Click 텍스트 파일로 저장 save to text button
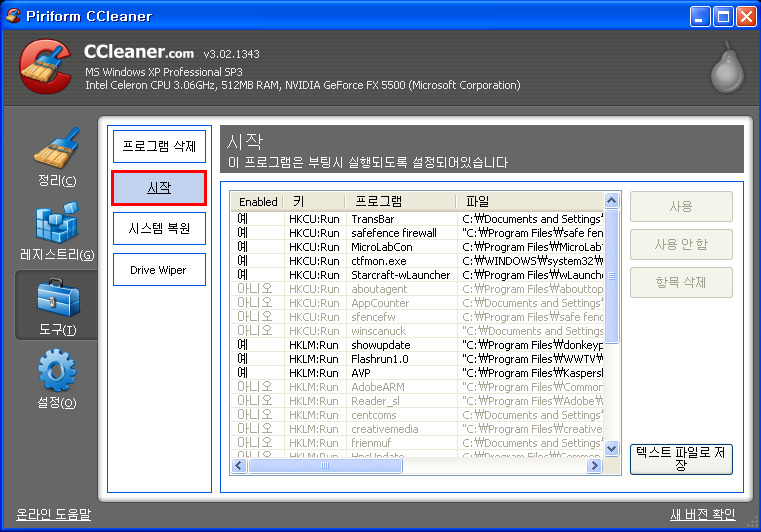 [x=681, y=459]
